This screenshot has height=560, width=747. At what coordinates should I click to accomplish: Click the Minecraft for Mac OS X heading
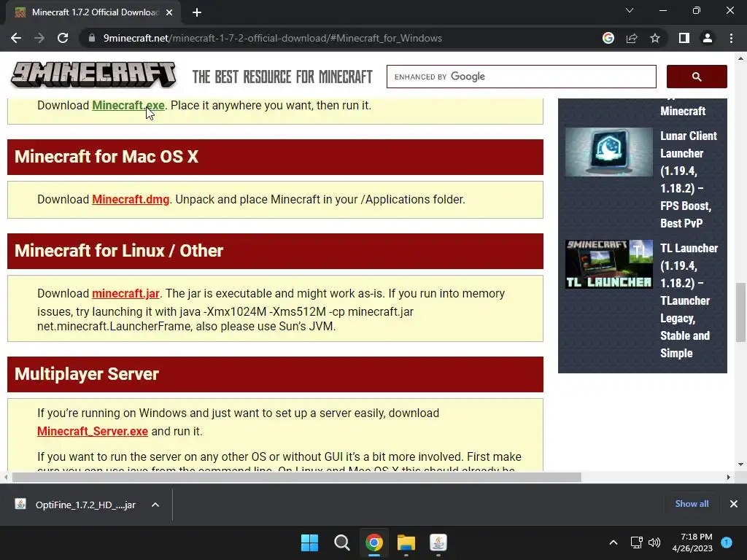click(x=107, y=157)
